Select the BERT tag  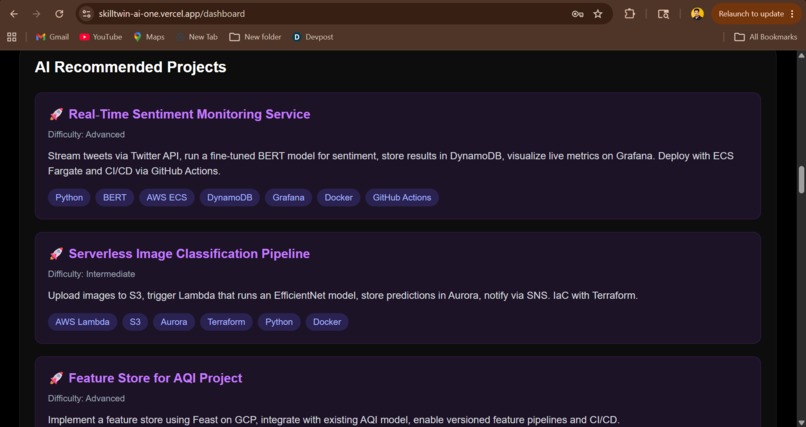(x=115, y=198)
